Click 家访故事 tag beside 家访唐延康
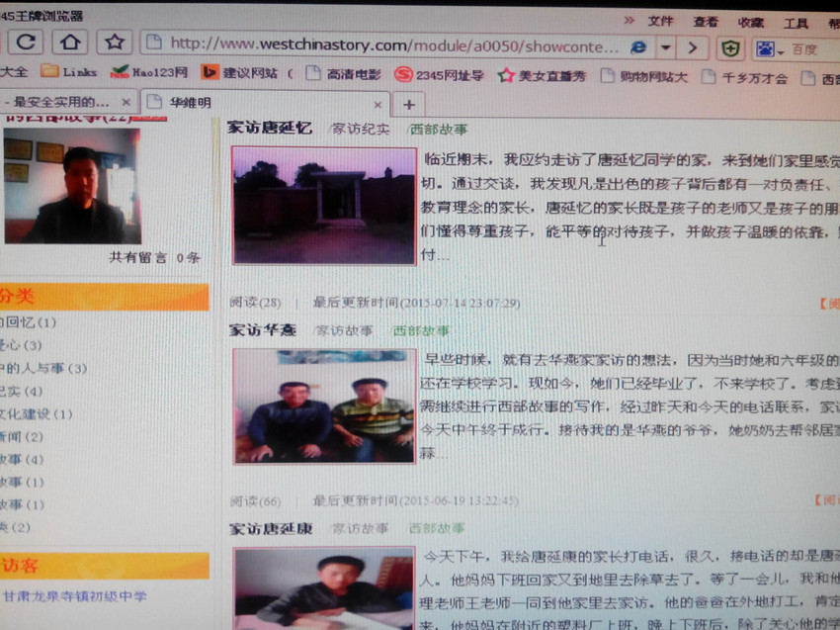This screenshot has width=840, height=630. point(360,529)
